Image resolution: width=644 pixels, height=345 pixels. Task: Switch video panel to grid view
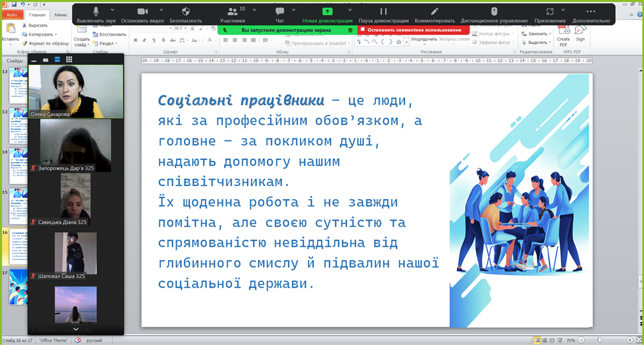(69, 59)
